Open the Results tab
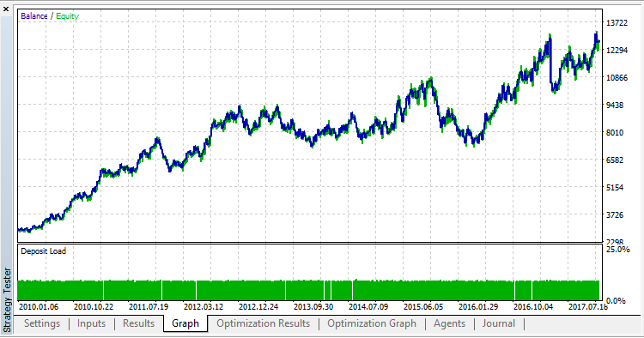The width and height of the screenshot is (644, 338). (x=138, y=323)
